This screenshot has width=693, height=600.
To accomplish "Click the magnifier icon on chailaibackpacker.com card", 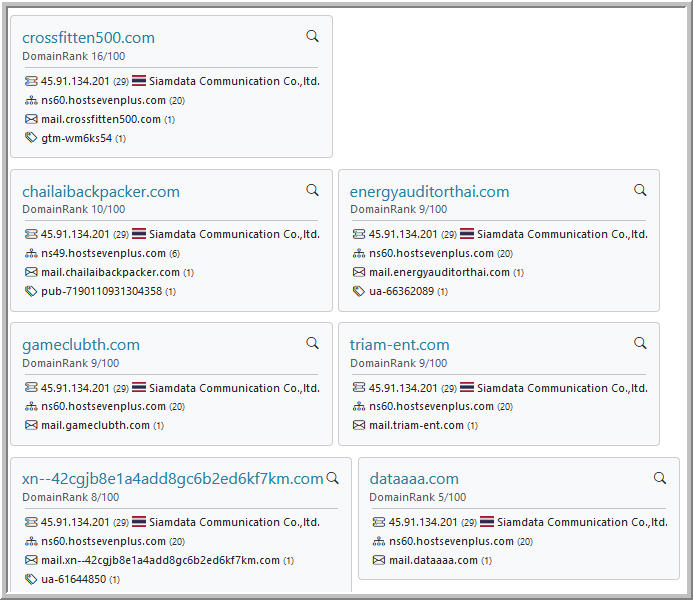I will 312,190.
